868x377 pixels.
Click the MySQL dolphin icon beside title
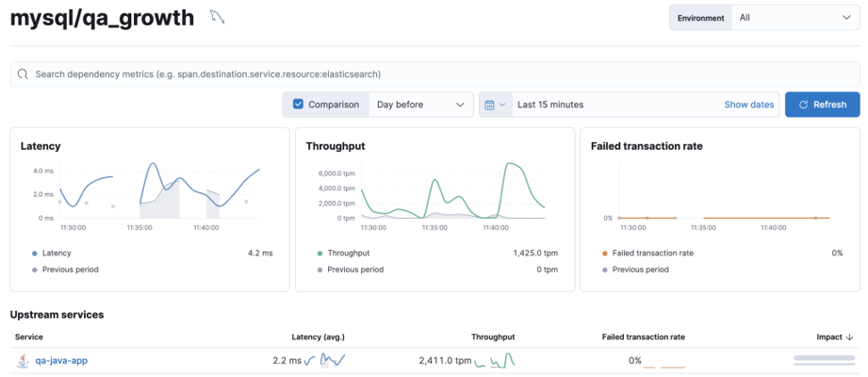[218, 18]
